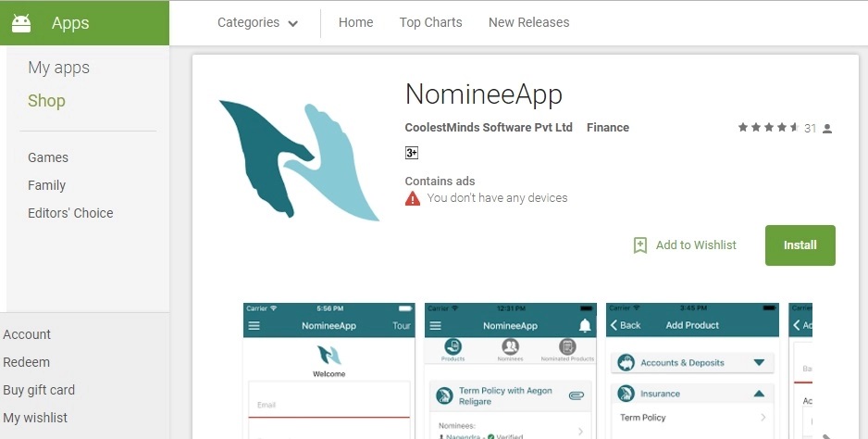Open the Finance category link
Screen dimensions: 868x439
coord(608,128)
